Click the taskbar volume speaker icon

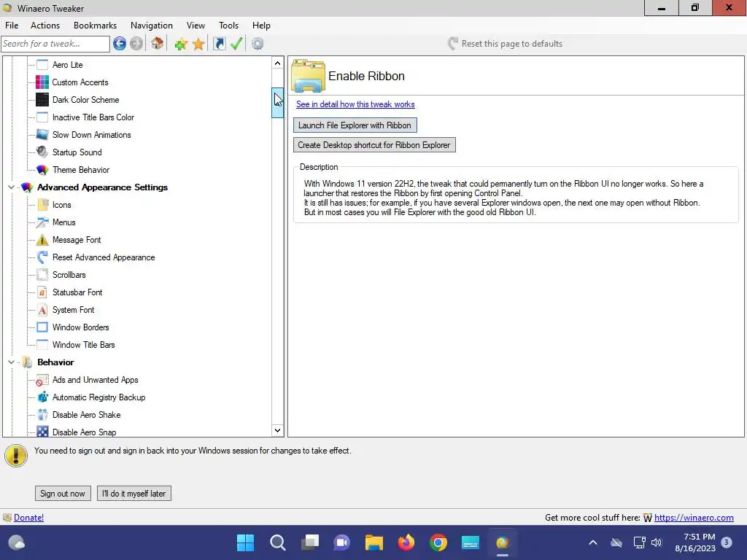[x=657, y=542]
